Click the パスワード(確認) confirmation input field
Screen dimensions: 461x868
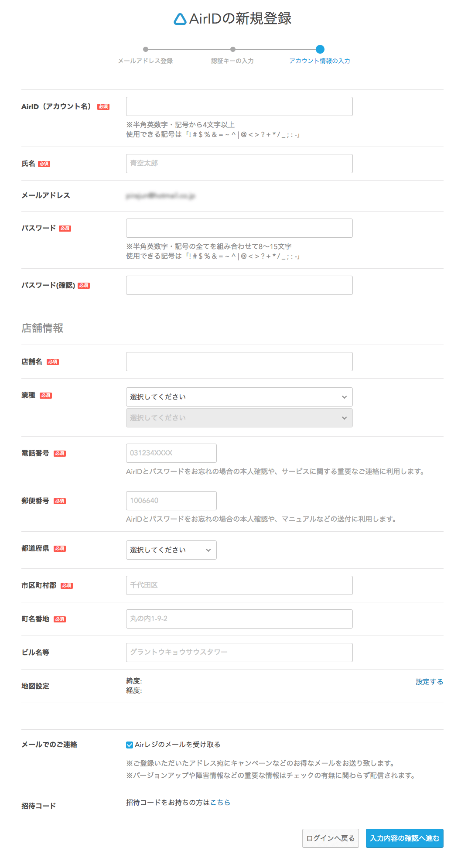[239, 285]
